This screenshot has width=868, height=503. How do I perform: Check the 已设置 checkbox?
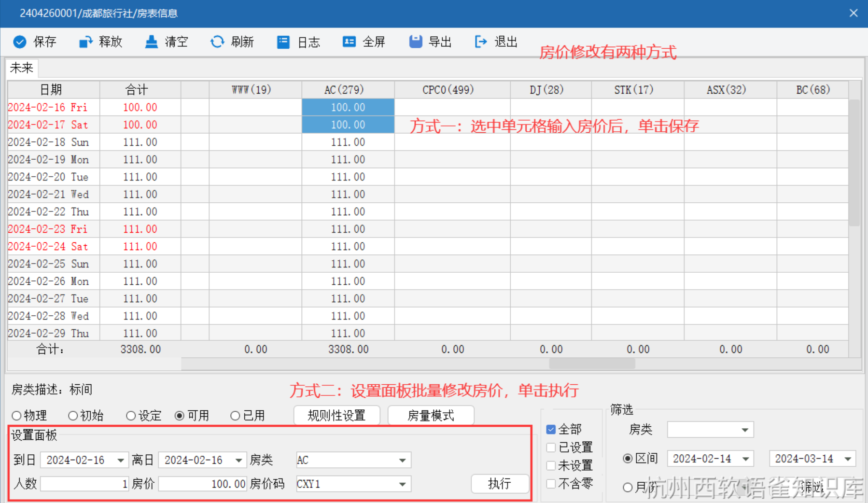pyautogui.click(x=551, y=447)
